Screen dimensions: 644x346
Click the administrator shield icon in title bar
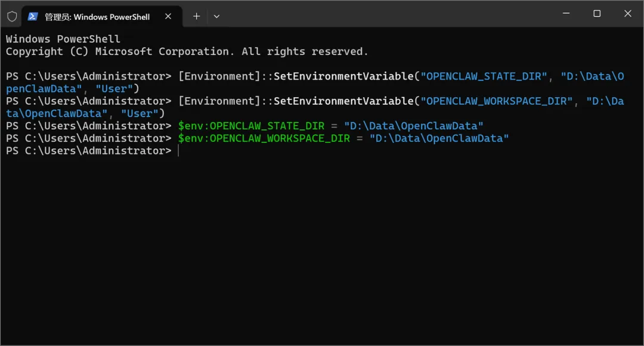12,17
